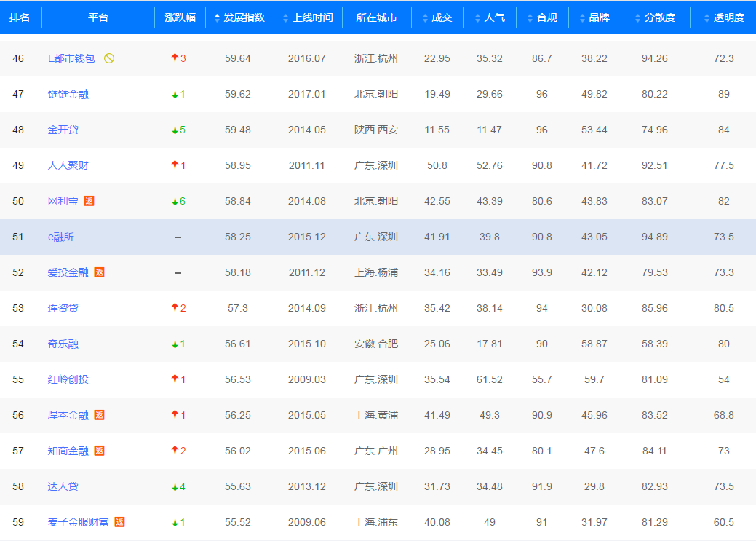Sort by 上线时间 column header
The image size is (756, 541).
point(308,17)
